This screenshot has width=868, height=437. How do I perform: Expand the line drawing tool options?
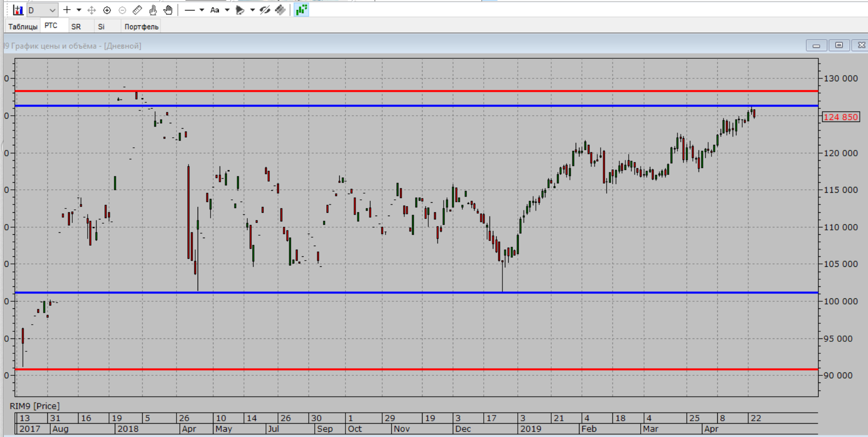(x=202, y=10)
